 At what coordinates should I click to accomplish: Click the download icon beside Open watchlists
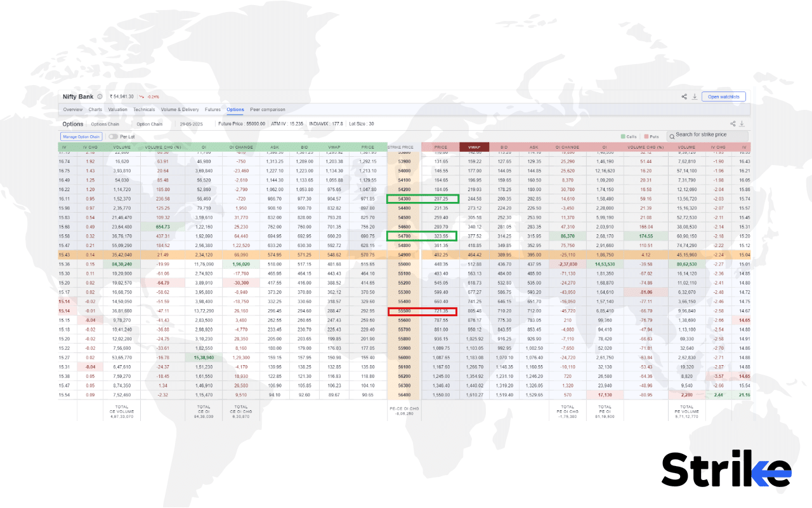[694, 97]
